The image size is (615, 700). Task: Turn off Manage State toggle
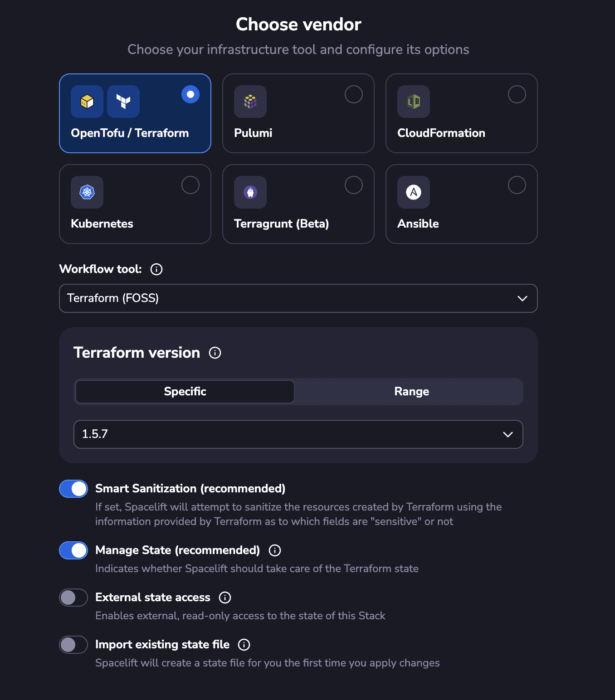(x=73, y=550)
